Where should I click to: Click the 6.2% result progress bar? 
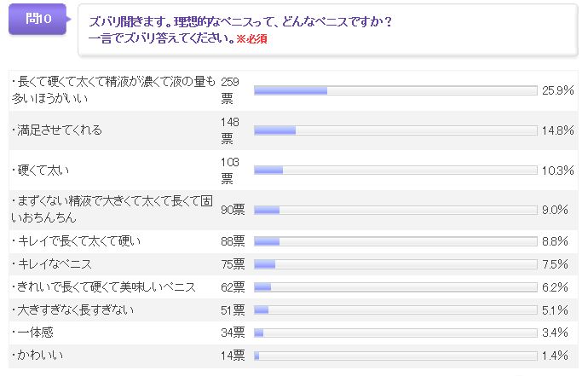point(395,286)
